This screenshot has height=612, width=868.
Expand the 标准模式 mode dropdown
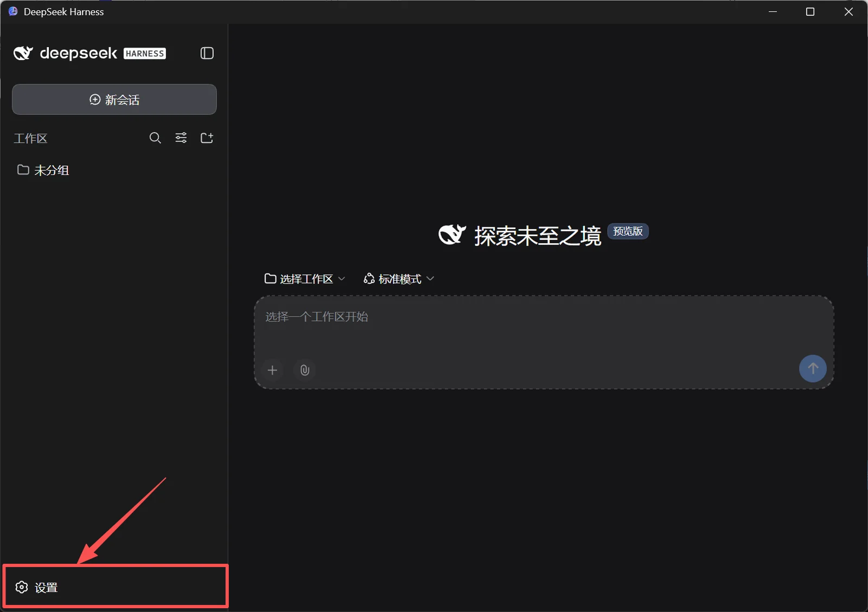click(399, 279)
